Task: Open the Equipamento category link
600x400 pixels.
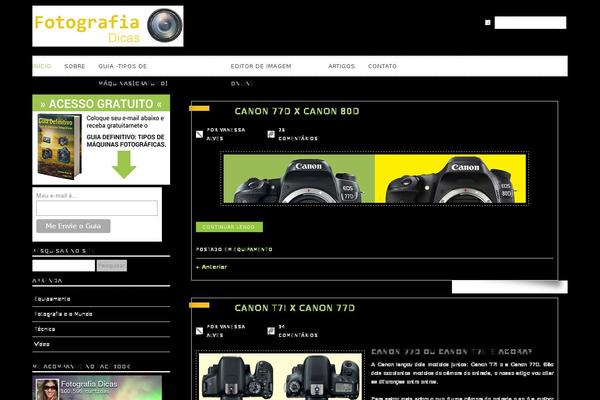Action: pyautogui.click(x=52, y=299)
